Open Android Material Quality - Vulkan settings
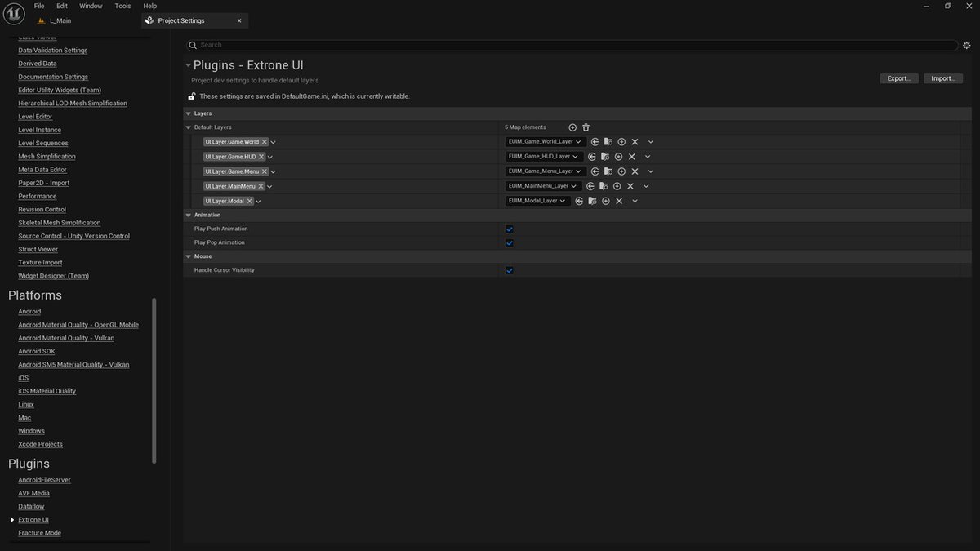Screen dimensions: 980x551 point(66,338)
